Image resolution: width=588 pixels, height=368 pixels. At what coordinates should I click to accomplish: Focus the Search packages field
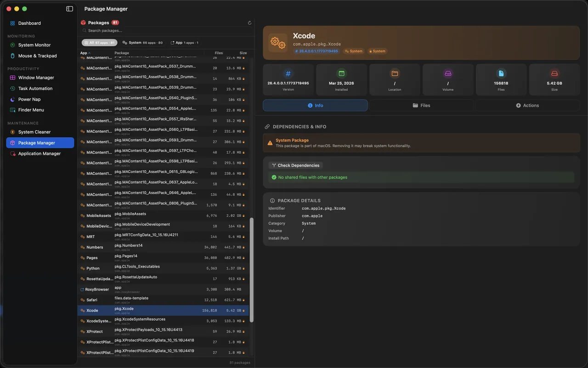click(166, 31)
